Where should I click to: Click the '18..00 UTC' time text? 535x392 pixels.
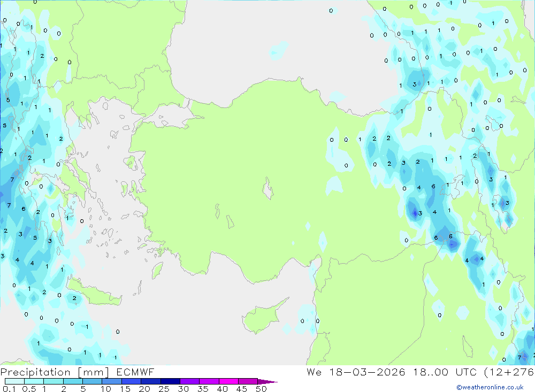(445, 372)
